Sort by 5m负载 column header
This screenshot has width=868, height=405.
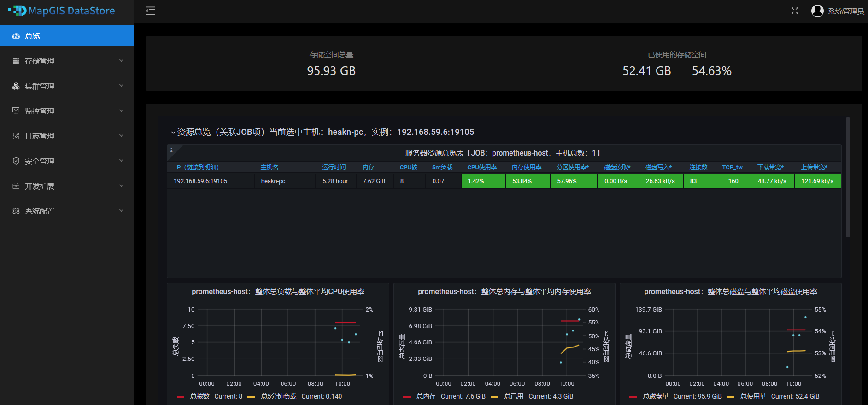coord(442,168)
